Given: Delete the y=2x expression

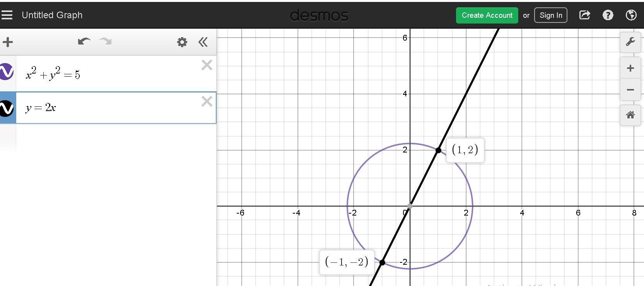Looking at the screenshot, I should [207, 101].
